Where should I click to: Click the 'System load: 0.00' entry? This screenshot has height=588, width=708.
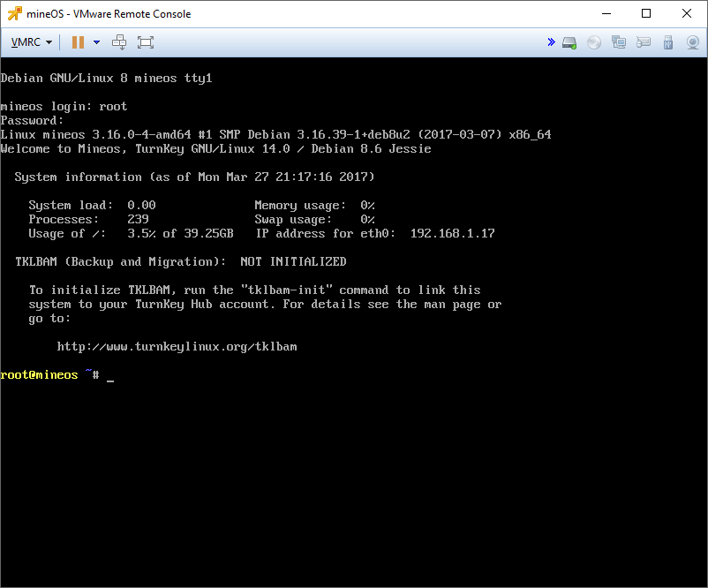pyautogui.click(x=92, y=205)
